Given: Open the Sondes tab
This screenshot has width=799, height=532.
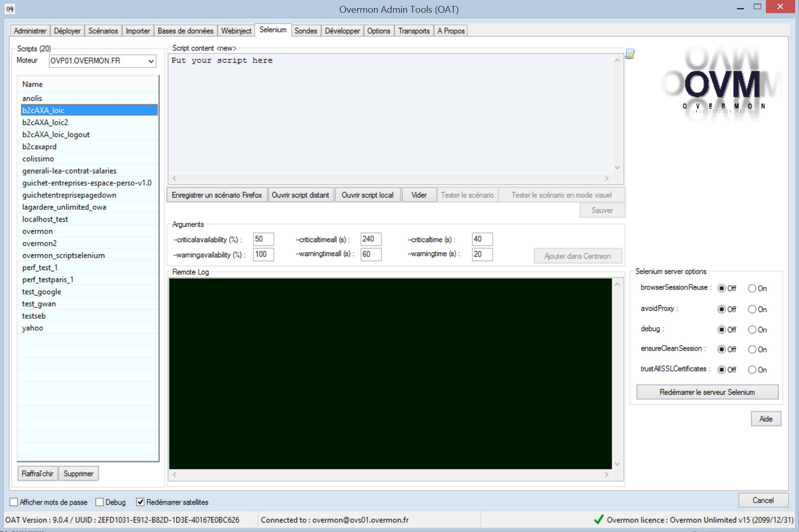Looking at the screenshot, I should point(305,31).
